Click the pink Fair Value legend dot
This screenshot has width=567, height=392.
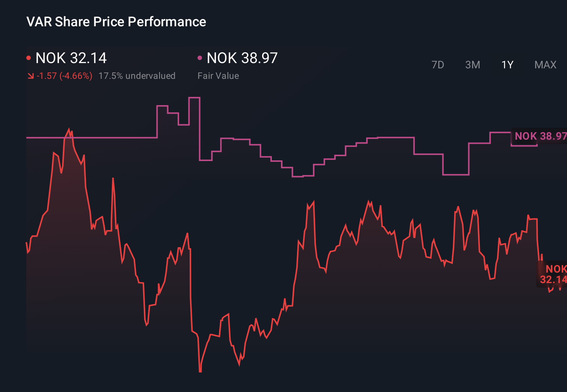[x=200, y=57]
